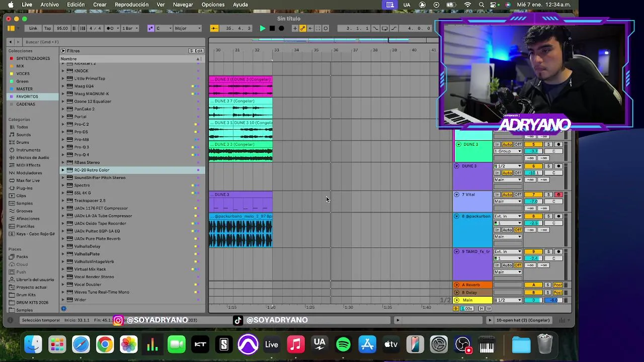Viewport: 644px width, 362px height.
Task: Fold the 7 Vital track
Action: click(x=457, y=195)
